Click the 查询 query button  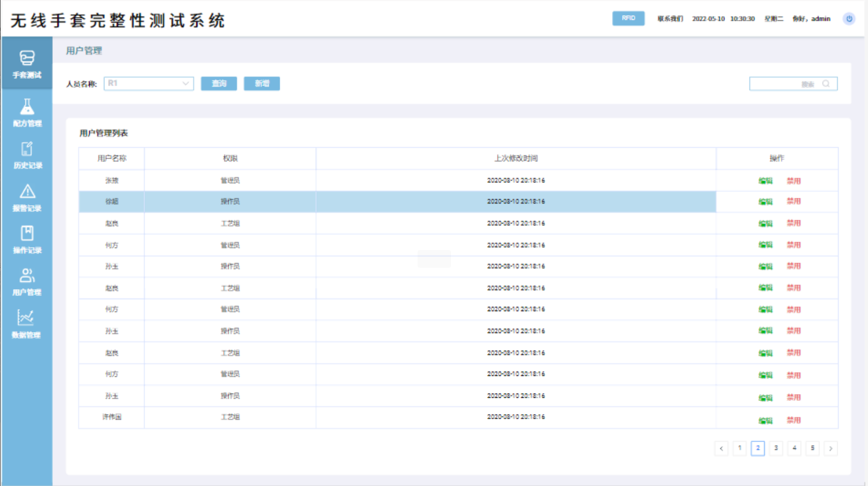[x=219, y=84]
